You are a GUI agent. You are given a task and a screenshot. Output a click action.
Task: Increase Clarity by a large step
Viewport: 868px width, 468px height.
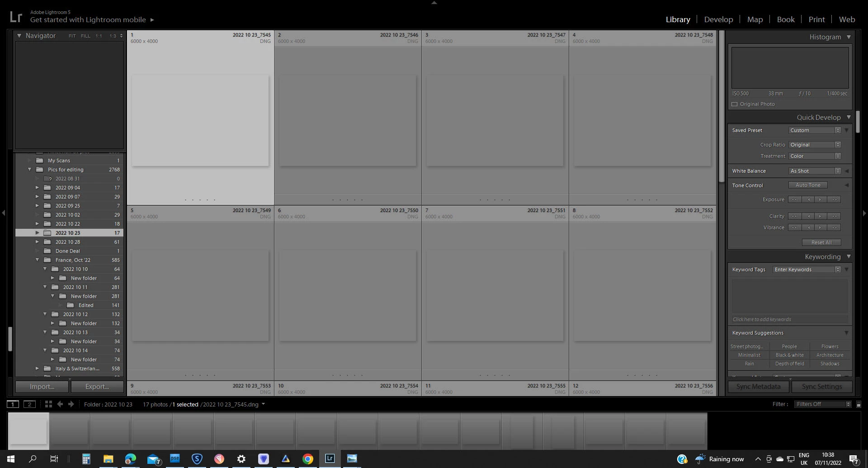pyautogui.click(x=835, y=216)
